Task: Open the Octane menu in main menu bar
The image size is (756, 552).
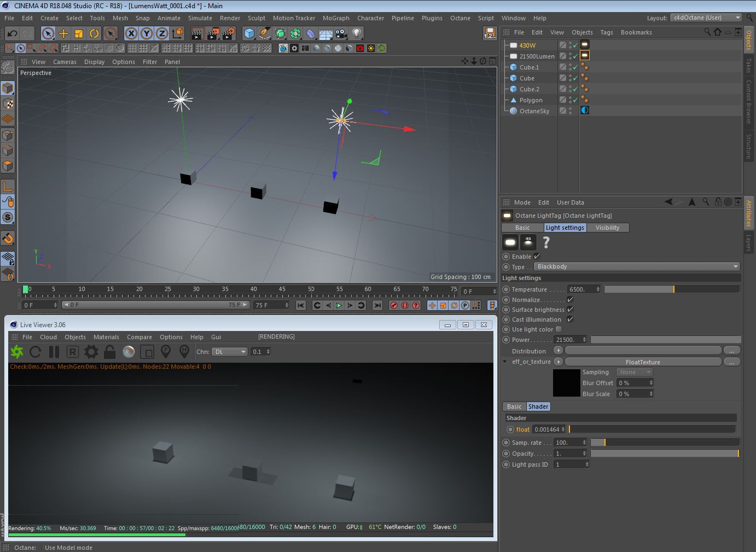Action: tap(460, 18)
